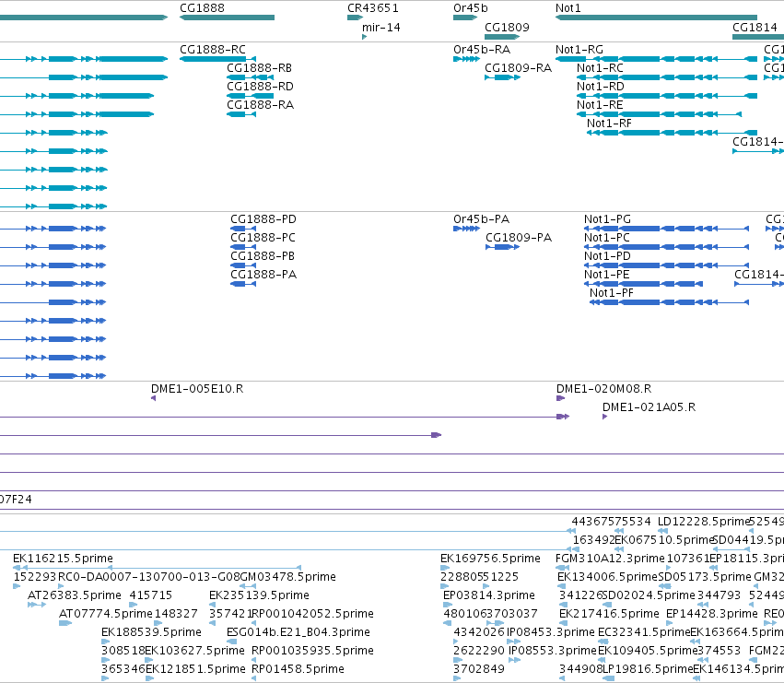This screenshot has height=683, width=784.
Task: Click EST IP08453.3prime
Action: tap(551, 632)
